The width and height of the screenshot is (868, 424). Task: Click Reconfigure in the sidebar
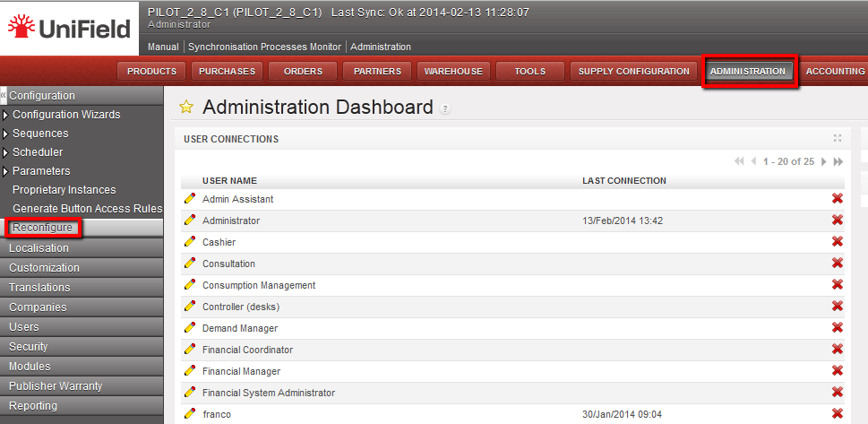coord(42,228)
